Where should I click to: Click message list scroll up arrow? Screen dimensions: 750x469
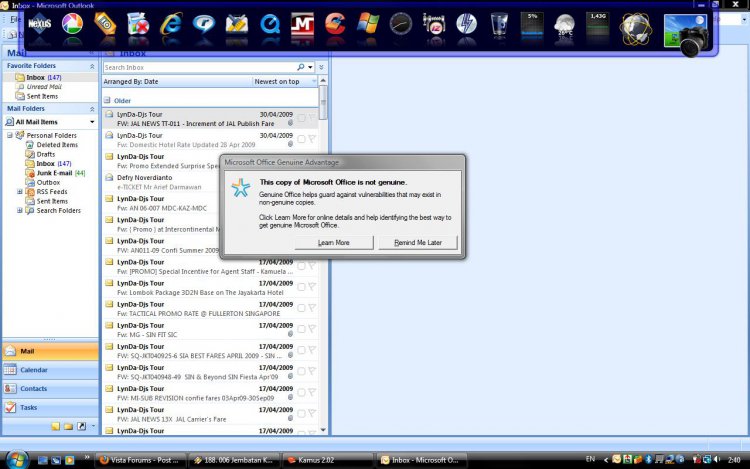point(323,81)
